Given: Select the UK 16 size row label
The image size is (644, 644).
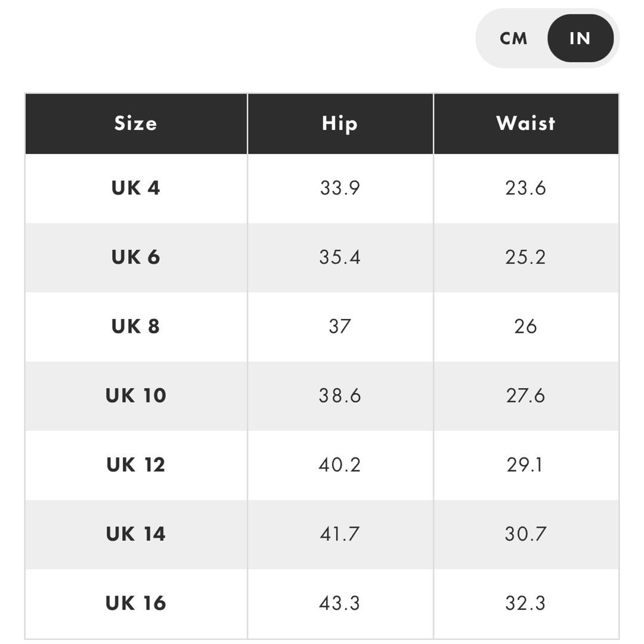Looking at the screenshot, I should click(136, 603).
